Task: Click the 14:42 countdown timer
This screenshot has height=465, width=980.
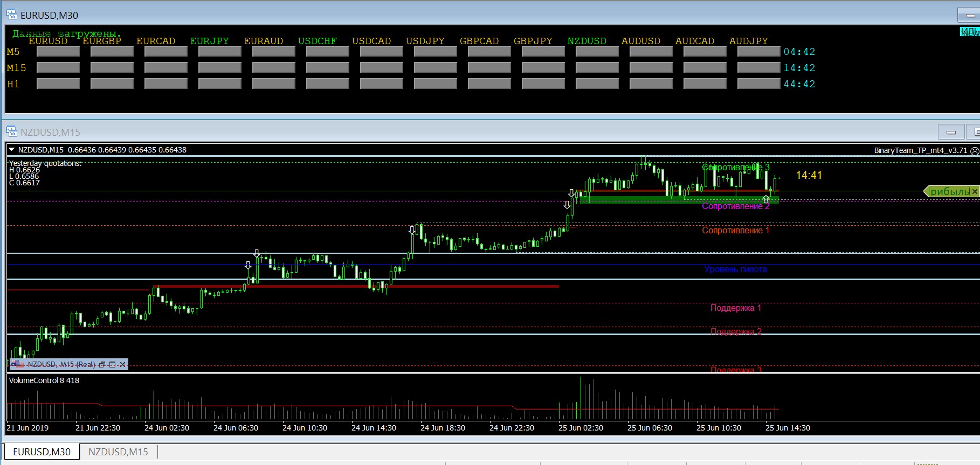Action: 799,68
